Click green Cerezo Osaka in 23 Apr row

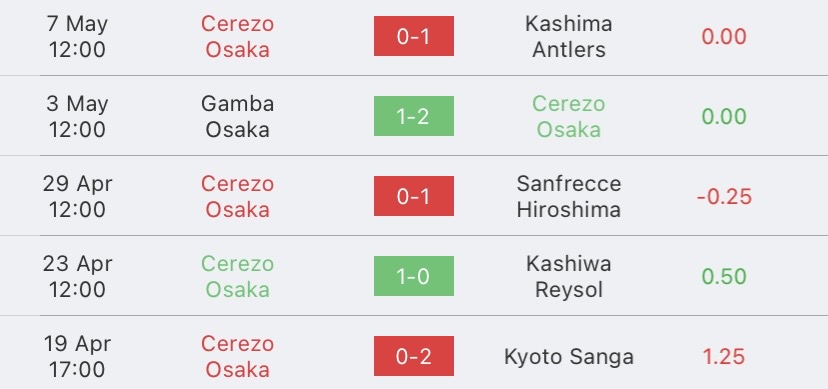click(x=237, y=276)
